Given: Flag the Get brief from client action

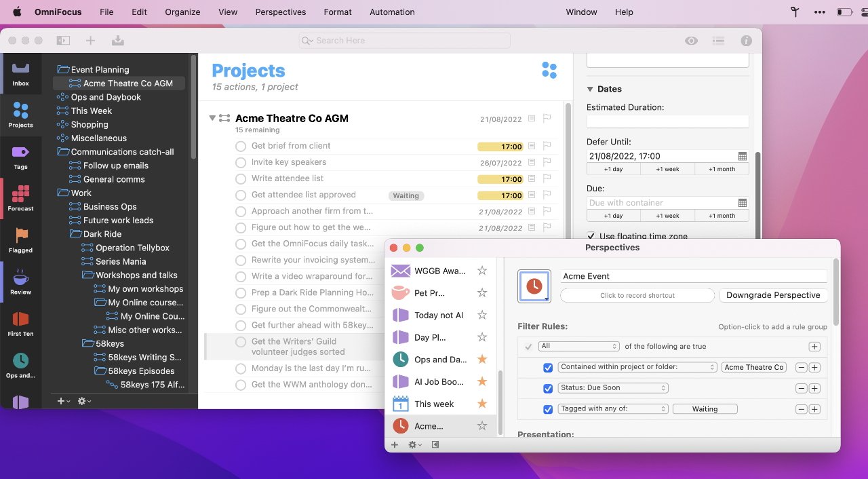Looking at the screenshot, I should 547,146.
